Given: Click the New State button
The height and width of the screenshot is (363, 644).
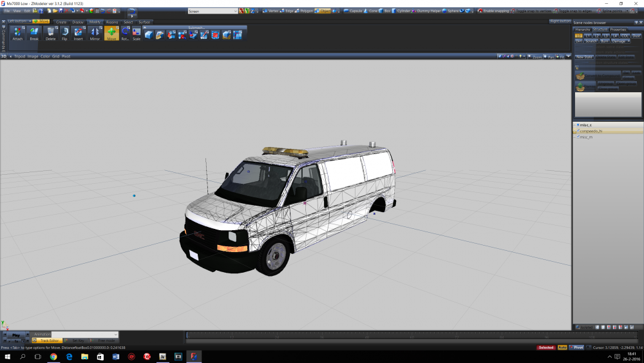Looking at the screenshot, I should click(585, 57).
